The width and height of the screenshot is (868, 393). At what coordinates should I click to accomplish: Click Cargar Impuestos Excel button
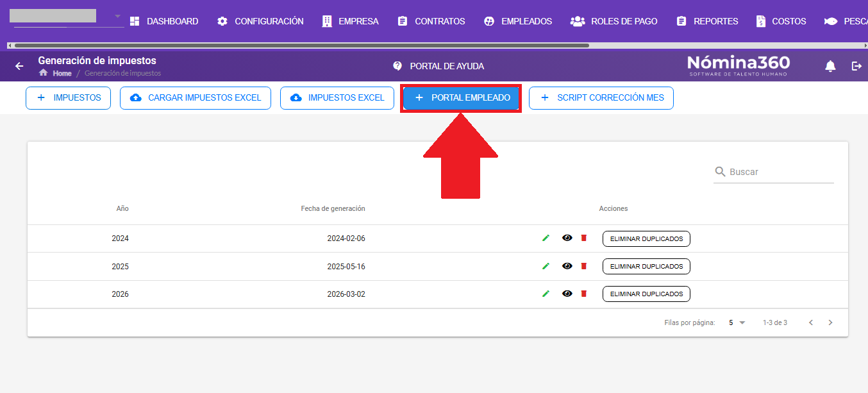pos(196,98)
